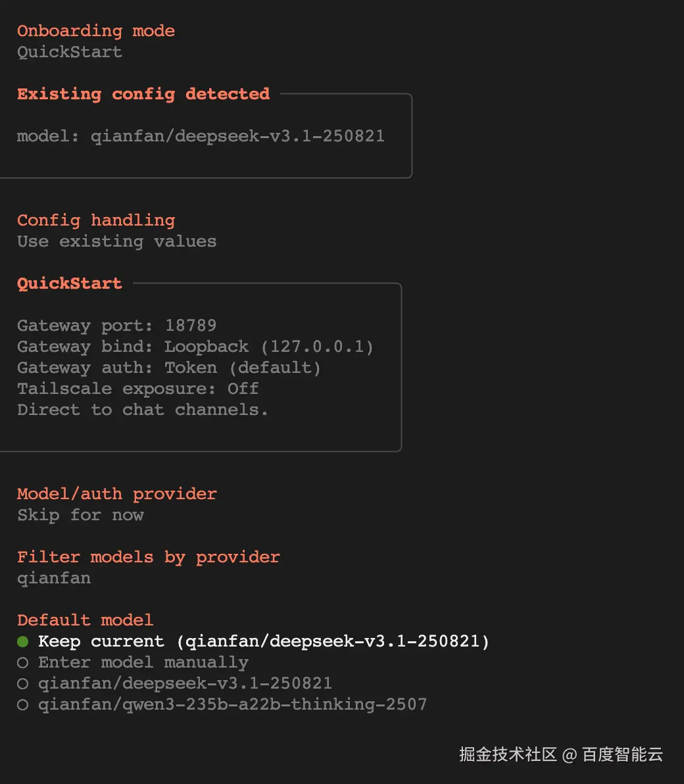
Task: Click the Model/auth provider heading
Action: coord(116,494)
